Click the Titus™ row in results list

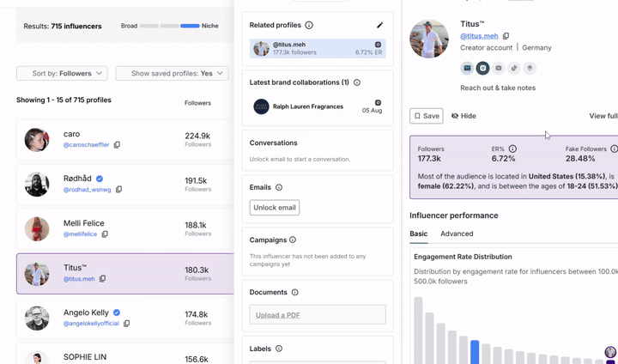pos(125,274)
